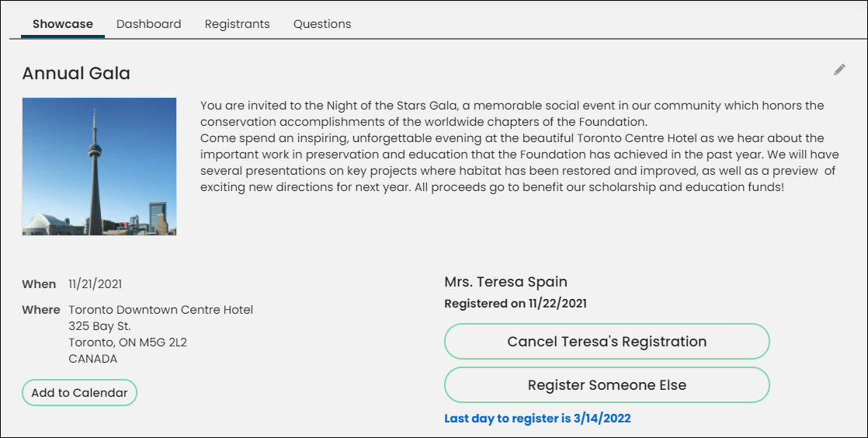Click the pencil edit icon

[839, 70]
